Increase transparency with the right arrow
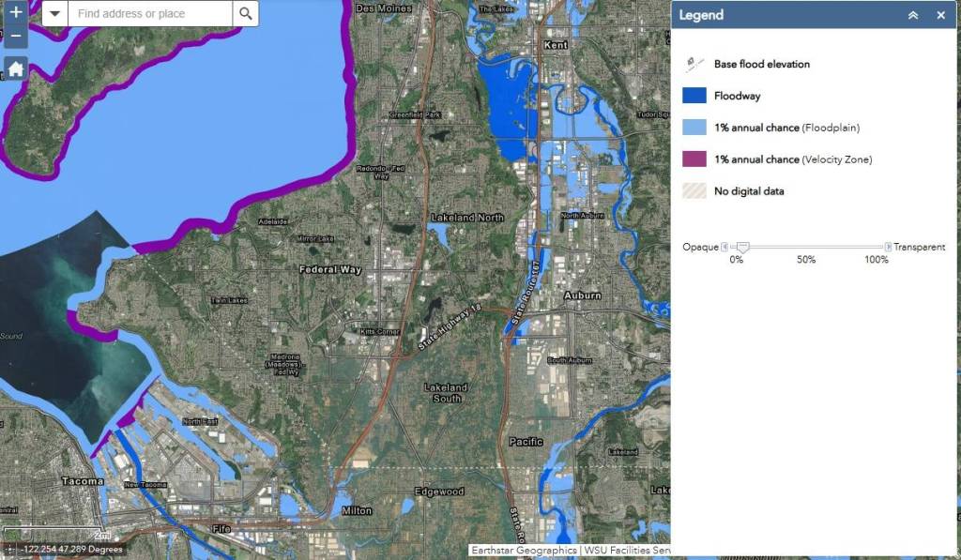The height and width of the screenshot is (560, 961). [x=888, y=247]
